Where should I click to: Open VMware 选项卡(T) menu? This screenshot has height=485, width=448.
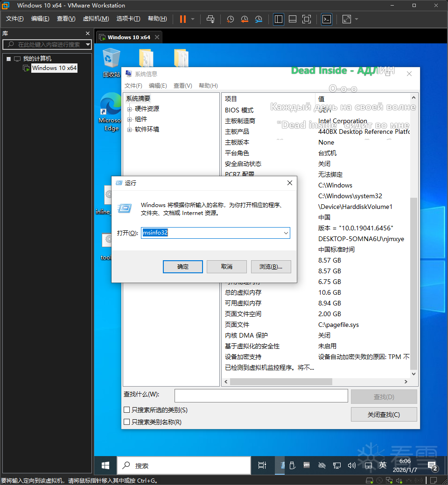(128, 19)
